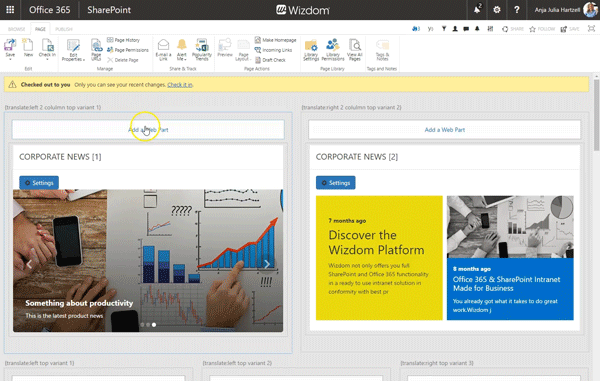Open Page Permissions
600x381 pixels.
(x=127, y=50)
